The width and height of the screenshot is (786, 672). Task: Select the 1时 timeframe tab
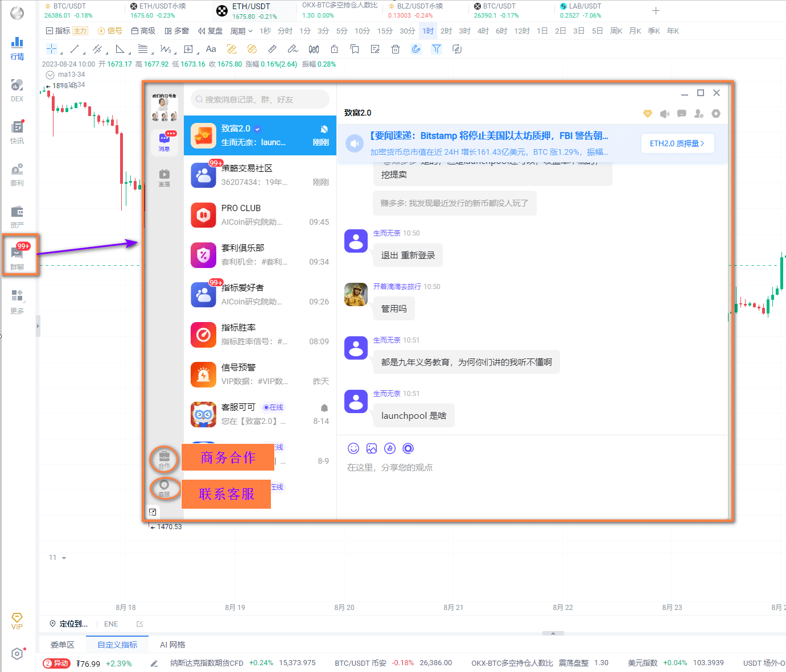428,31
